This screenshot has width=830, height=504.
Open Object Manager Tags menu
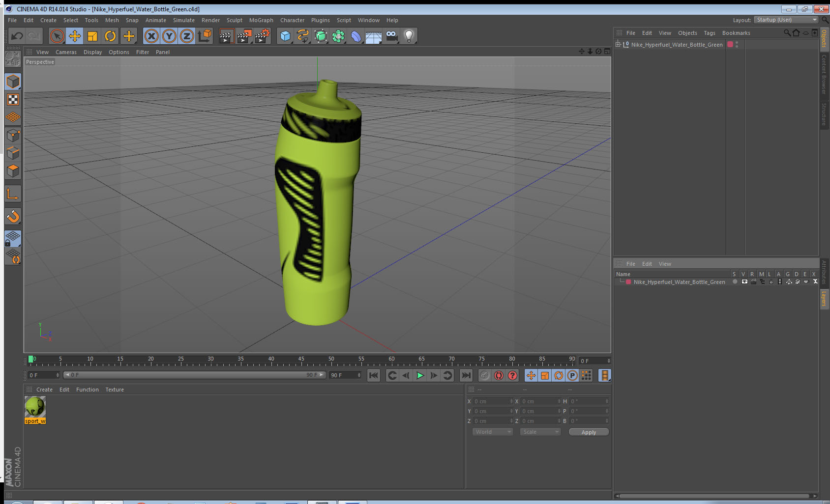coord(710,33)
